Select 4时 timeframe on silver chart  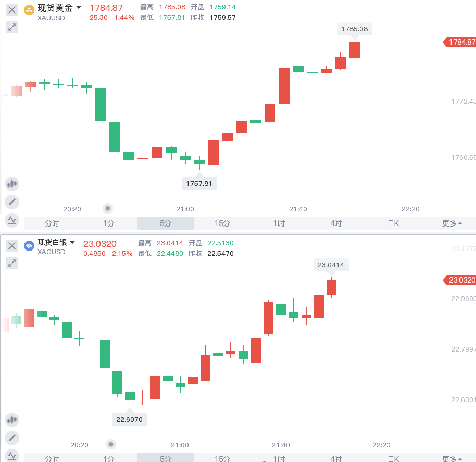click(x=336, y=458)
